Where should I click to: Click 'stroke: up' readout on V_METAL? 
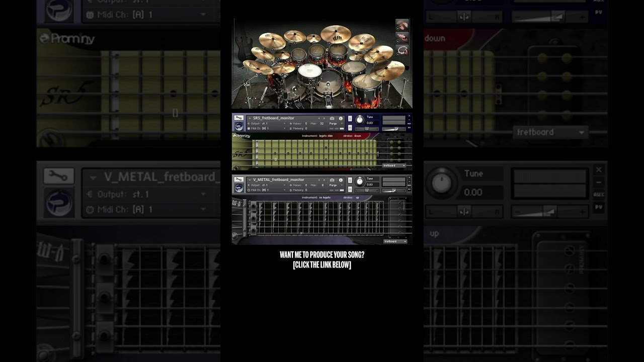point(351,198)
